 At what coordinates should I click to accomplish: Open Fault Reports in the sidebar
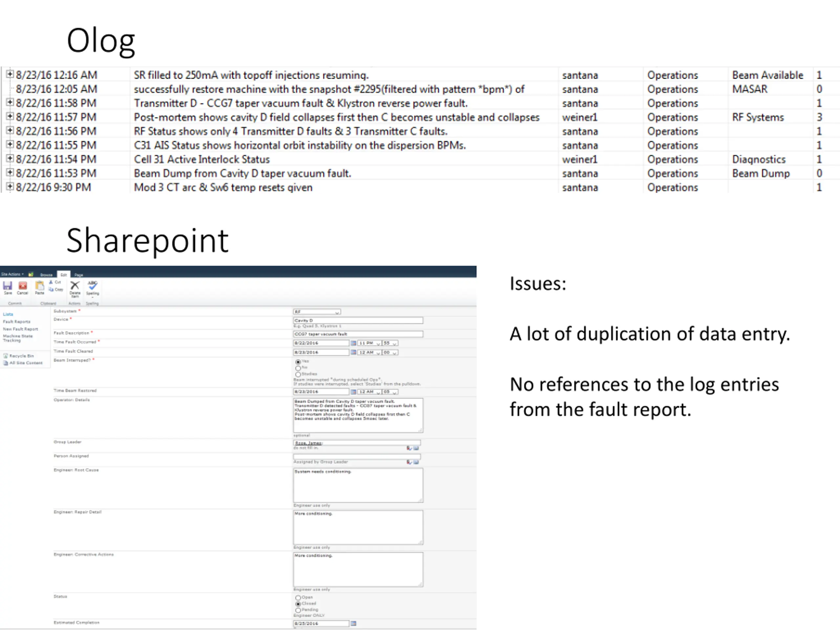coord(17,322)
